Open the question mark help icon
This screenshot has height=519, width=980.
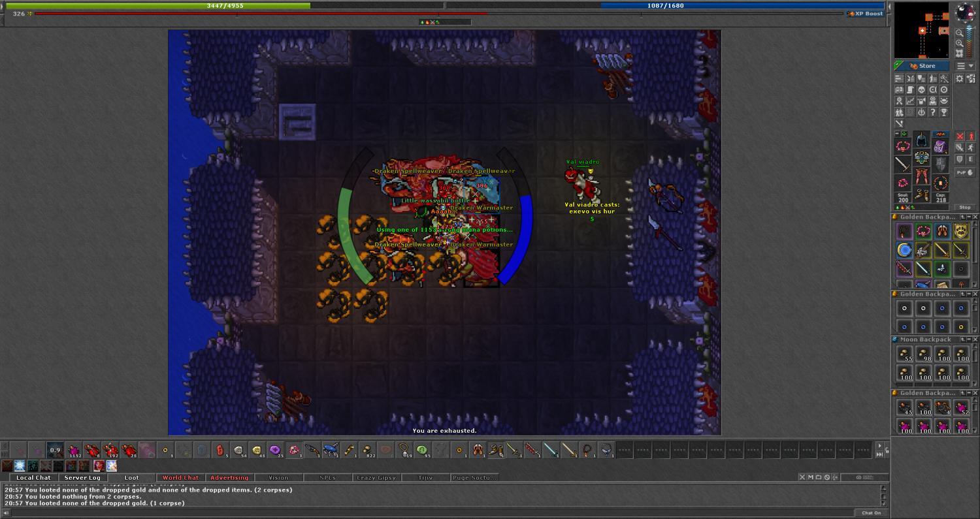click(x=933, y=112)
